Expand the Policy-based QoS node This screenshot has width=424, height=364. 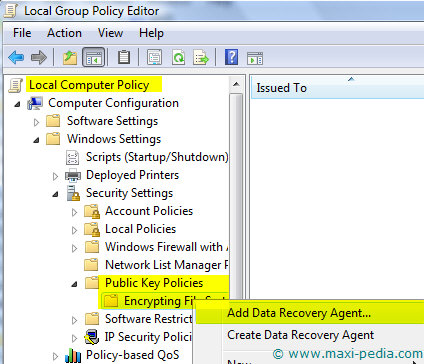pos(55,356)
